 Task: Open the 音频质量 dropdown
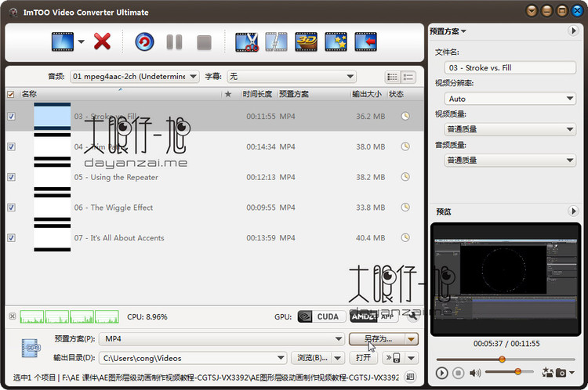pyautogui.click(x=510, y=161)
